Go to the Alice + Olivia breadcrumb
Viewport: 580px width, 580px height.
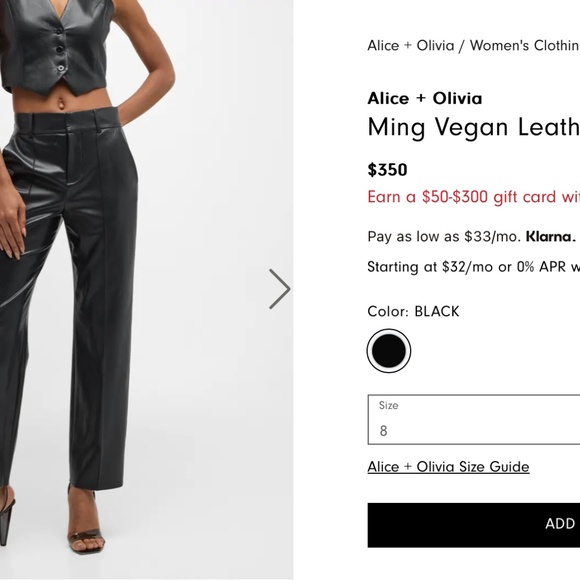[411, 45]
